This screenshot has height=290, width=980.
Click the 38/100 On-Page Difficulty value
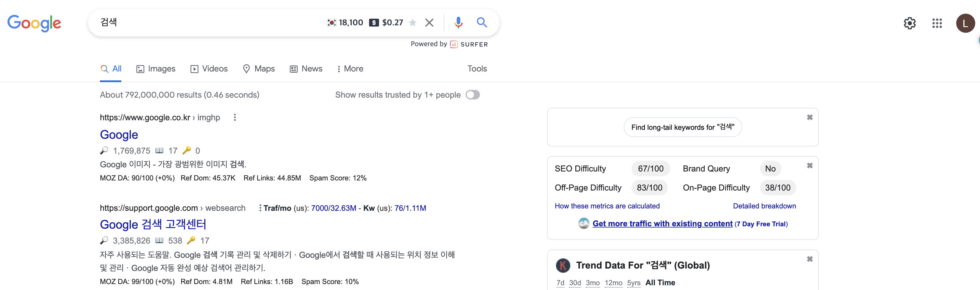tap(778, 188)
